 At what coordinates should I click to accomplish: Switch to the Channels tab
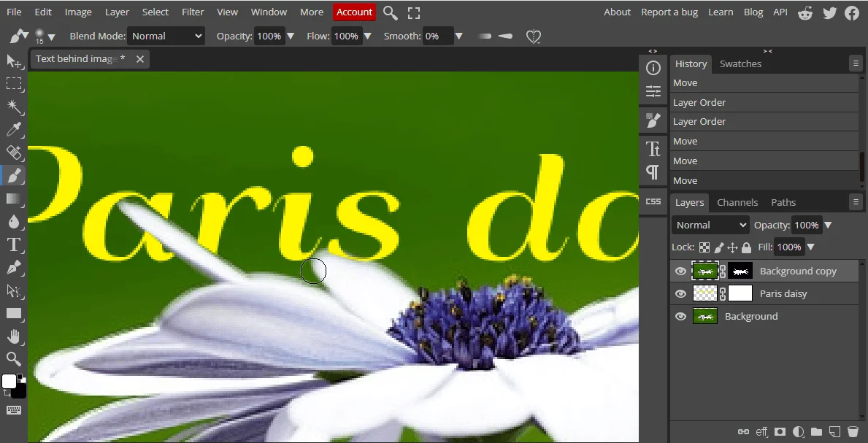click(x=737, y=203)
